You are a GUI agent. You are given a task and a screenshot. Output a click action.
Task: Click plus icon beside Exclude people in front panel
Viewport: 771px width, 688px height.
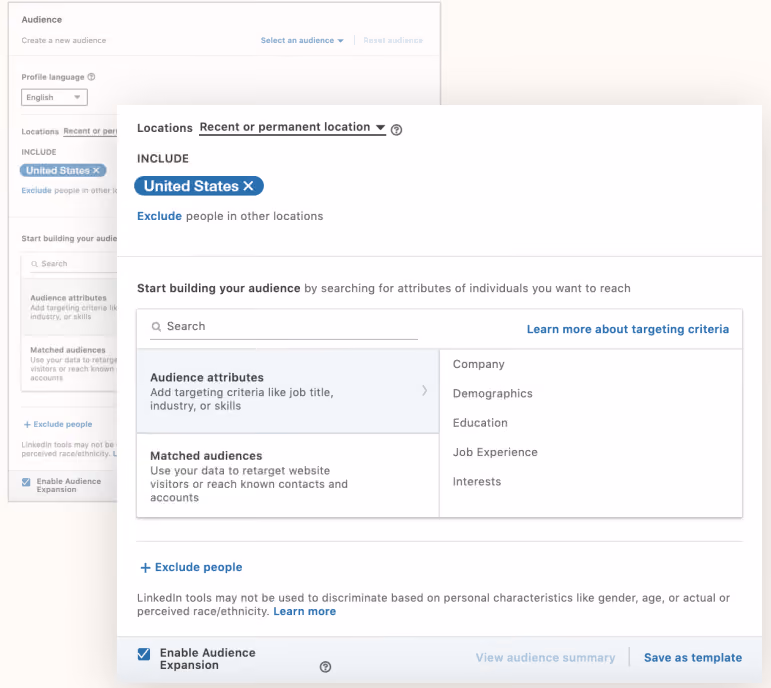tap(145, 568)
